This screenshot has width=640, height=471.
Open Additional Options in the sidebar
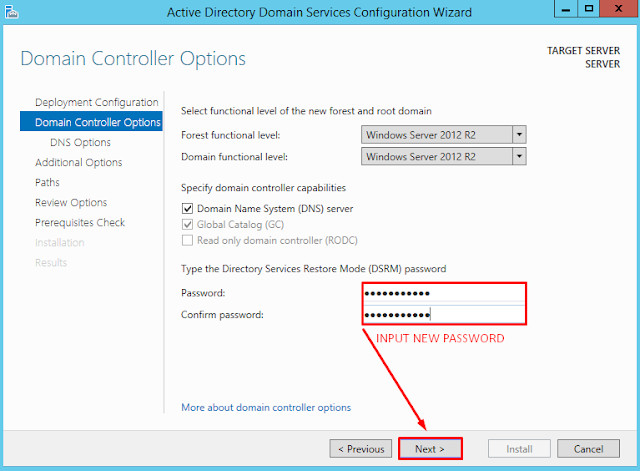[78, 163]
